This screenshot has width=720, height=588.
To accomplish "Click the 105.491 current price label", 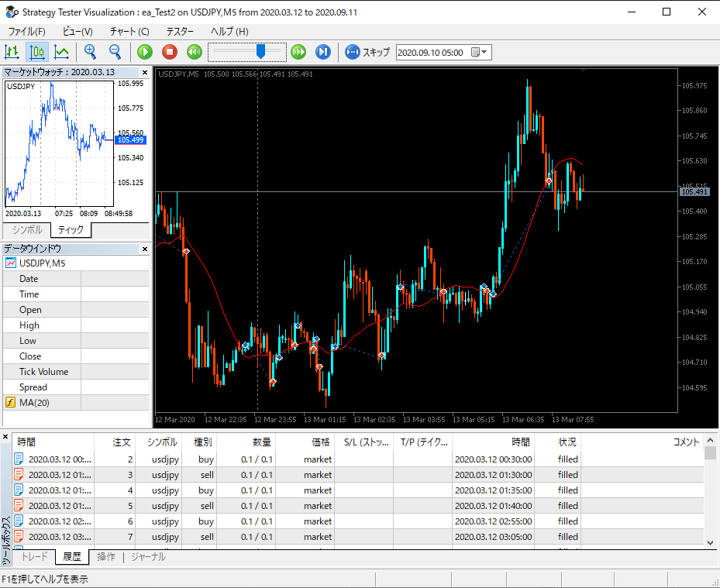I will [694, 192].
